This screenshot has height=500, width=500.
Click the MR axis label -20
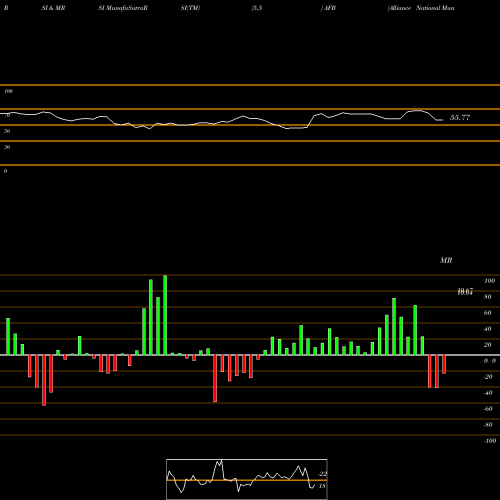(x=488, y=377)
